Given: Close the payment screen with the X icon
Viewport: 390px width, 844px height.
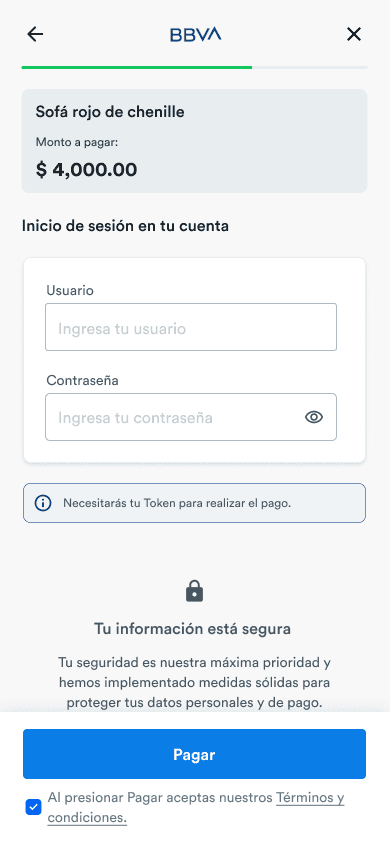Looking at the screenshot, I should point(353,34).
